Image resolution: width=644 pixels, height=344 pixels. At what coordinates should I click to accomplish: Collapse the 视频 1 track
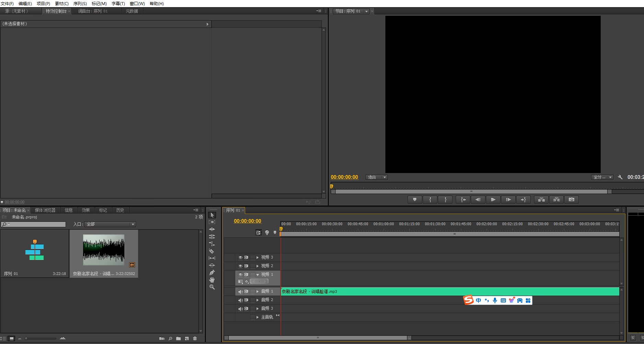tap(258, 275)
